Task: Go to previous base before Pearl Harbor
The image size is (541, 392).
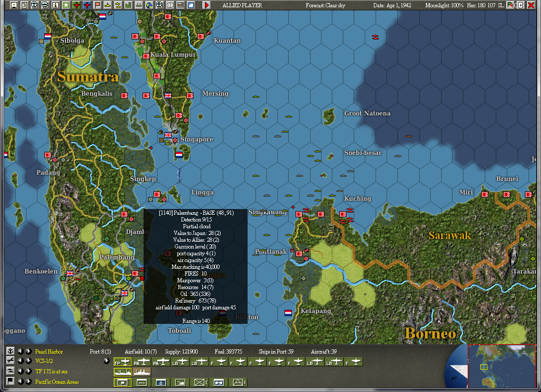Action: click(x=21, y=351)
